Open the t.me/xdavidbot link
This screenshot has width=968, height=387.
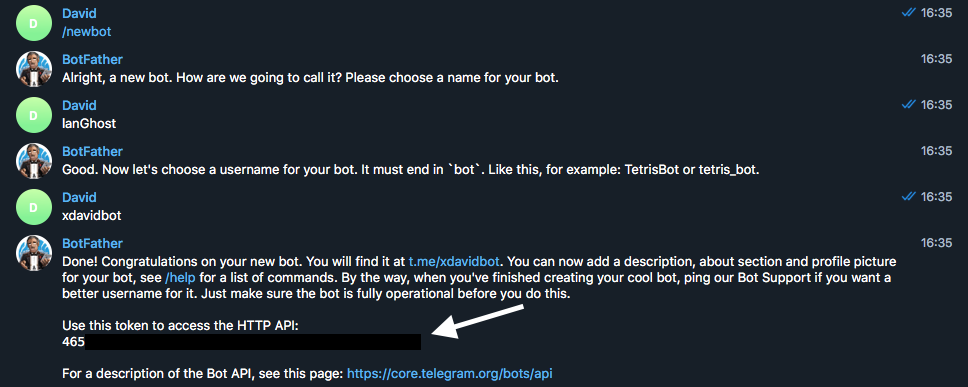point(454,262)
